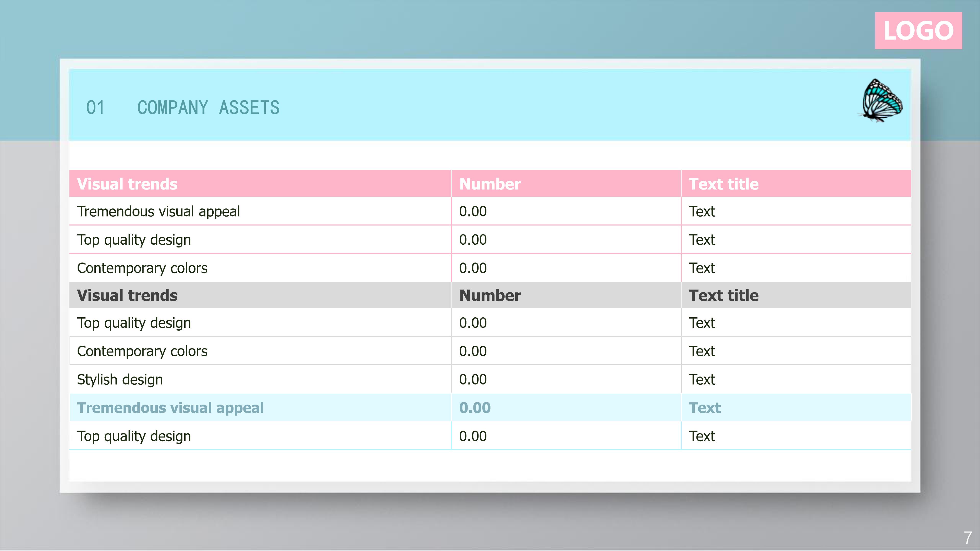Select the COMPANY ASSETS title text
The height and width of the screenshot is (551, 980).
tap(208, 108)
